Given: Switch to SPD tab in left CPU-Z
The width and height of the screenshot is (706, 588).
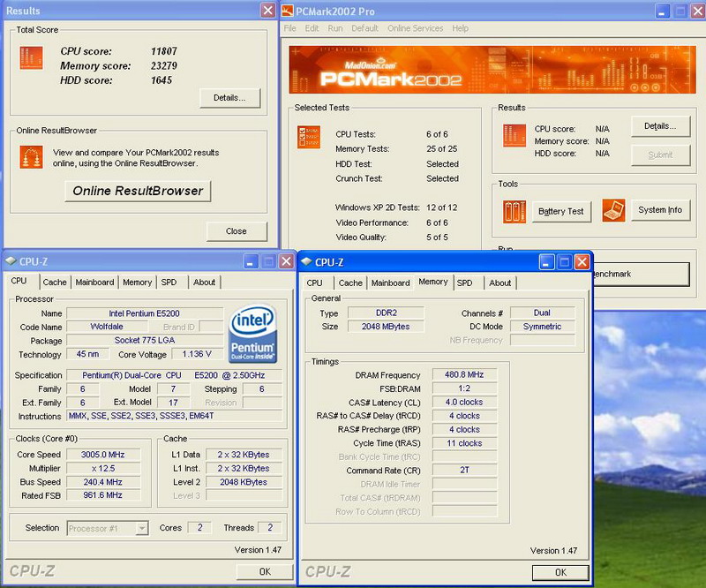Looking at the screenshot, I should [x=169, y=283].
